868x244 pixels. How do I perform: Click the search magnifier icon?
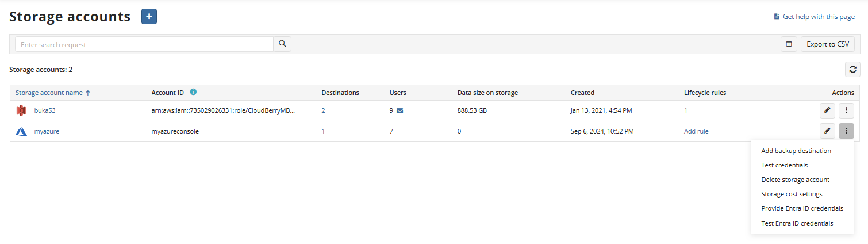point(282,44)
